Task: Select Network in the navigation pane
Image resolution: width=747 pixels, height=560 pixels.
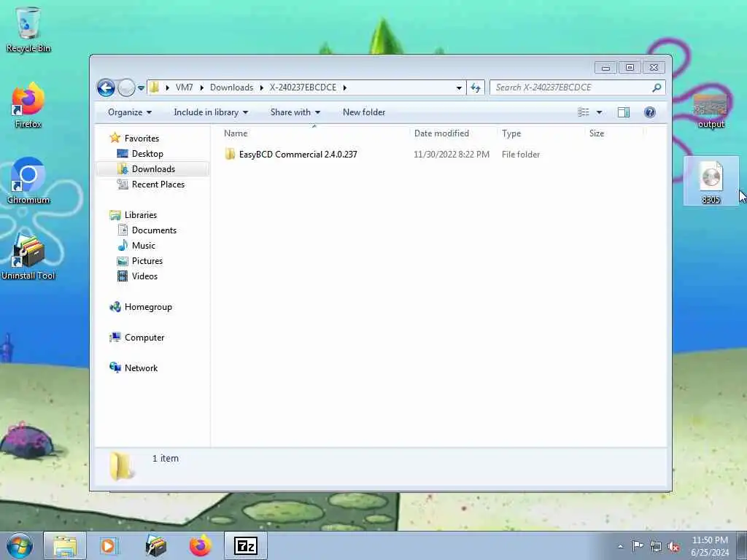Action: (141, 368)
